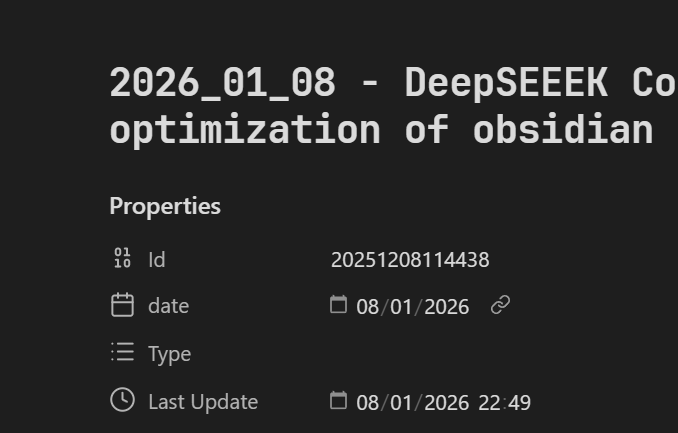Select the minutes 49 in Last Update
This screenshot has height=433, width=678.
point(519,403)
